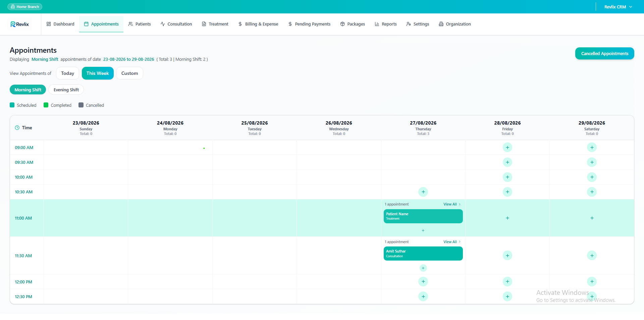Viewport: 644px width, 320px height.
Task: Add appointment at 11:30 AM on Friday
Action: [507, 256]
